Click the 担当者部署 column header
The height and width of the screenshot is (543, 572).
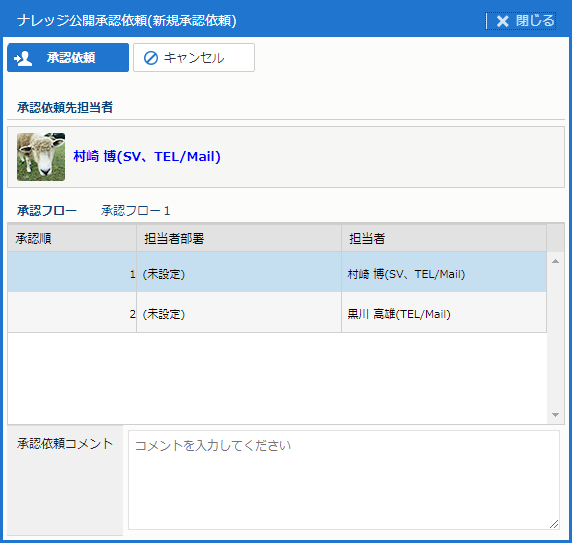click(x=239, y=238)
